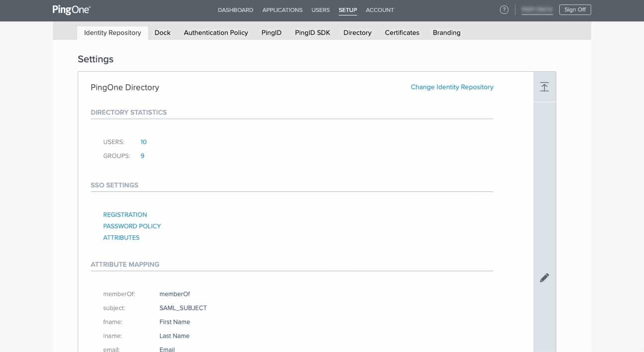
Task: Click the subject: attribute label
Action: pyautogui.click(x=114, y=308)
